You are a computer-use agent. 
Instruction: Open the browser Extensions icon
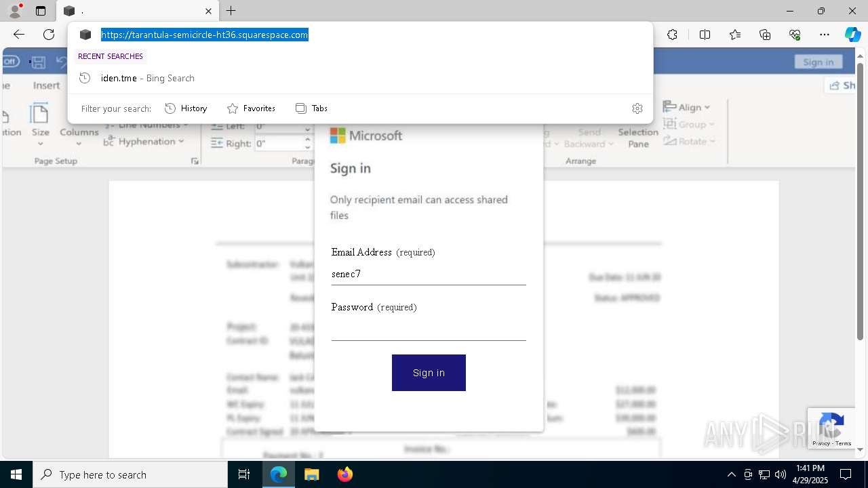672,35
